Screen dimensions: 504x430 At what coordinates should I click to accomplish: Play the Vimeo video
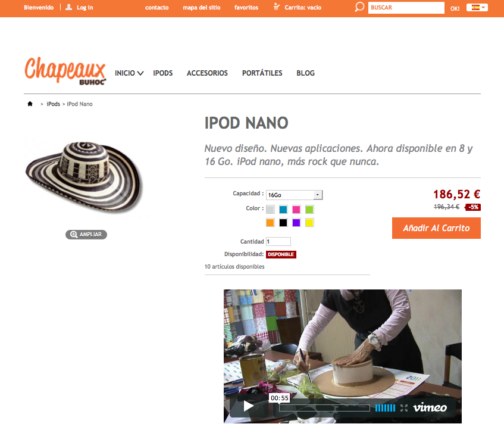249,406
